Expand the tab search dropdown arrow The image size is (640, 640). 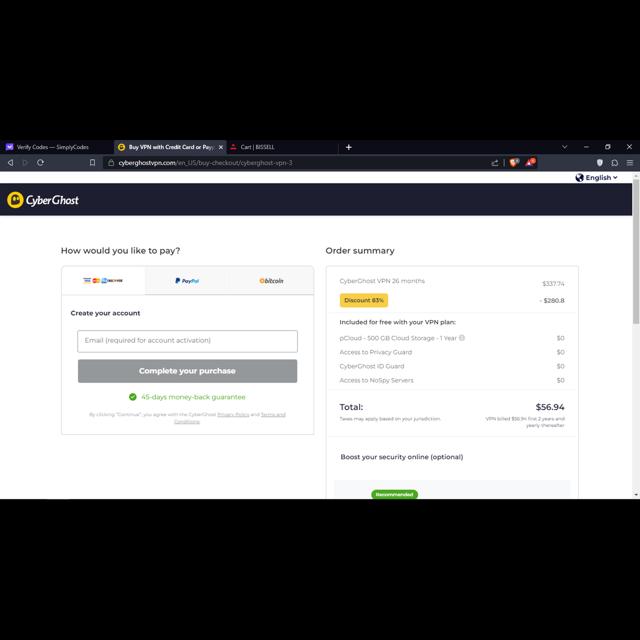[x=564, y=147]
